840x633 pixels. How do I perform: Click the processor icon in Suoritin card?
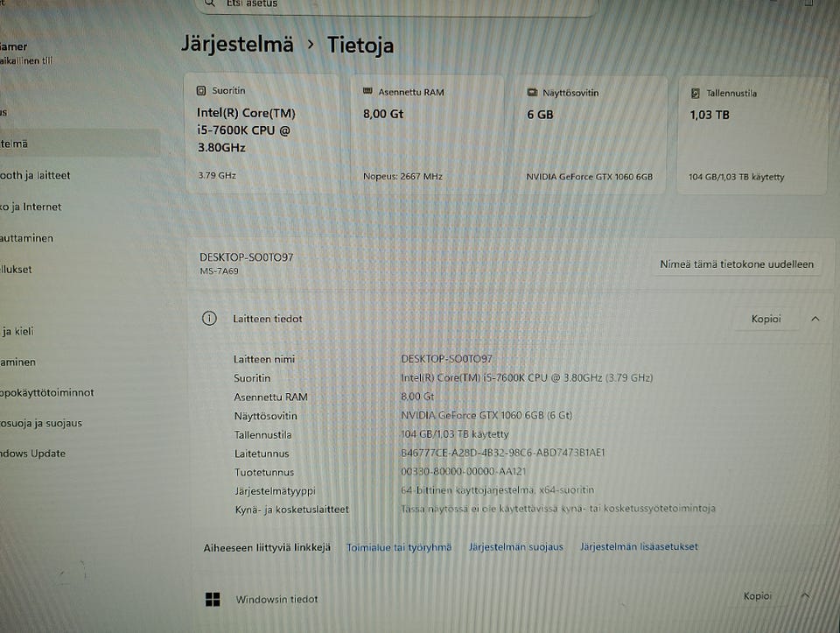[x=201, y=90]
